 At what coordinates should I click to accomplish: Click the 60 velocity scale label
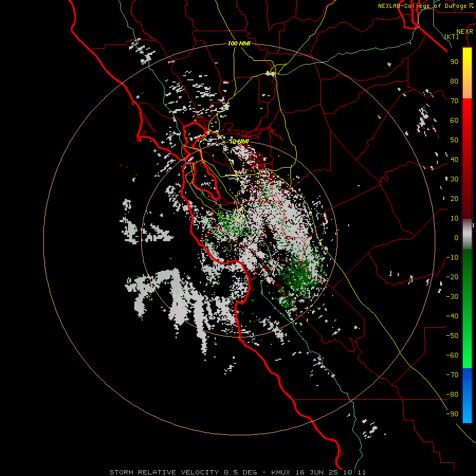(x=454, y=120)
